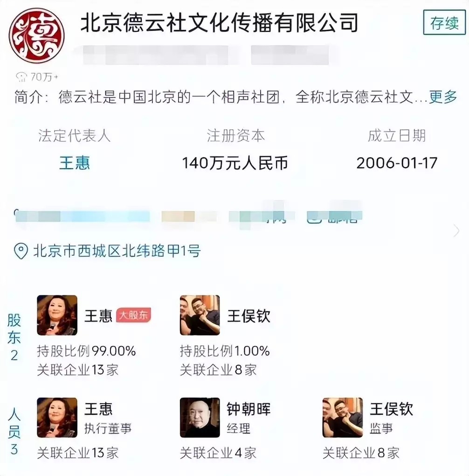
Task: Tap the location pin icon beside address
Action: click(x=21, y=252)
